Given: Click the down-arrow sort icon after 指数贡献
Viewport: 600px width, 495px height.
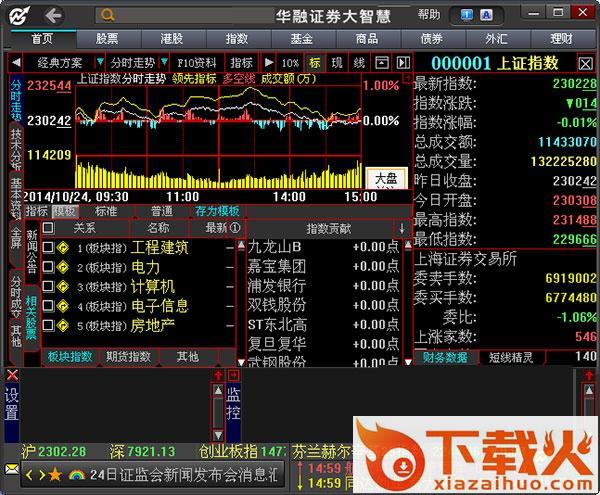Looking at the screenshot, I should pos(402,229).
